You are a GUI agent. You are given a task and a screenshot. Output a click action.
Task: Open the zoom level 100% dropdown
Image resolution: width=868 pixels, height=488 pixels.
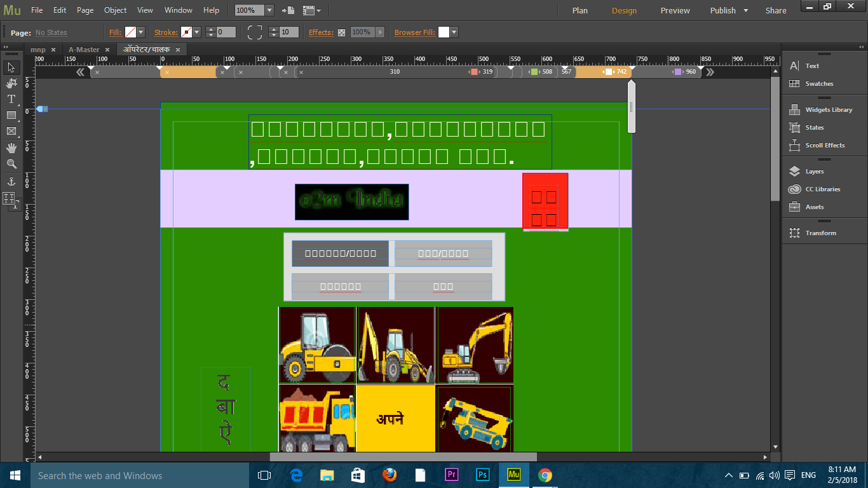[269, 10]
